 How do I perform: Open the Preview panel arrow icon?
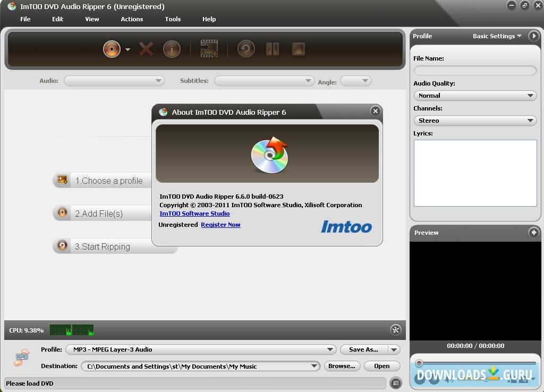pos(535,232)
